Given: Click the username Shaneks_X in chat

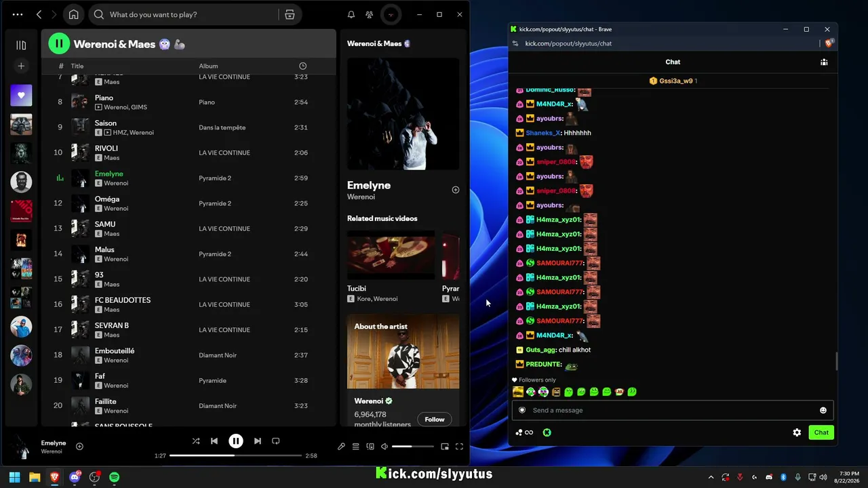Looking at the screenshot, I should click(542, 133).
